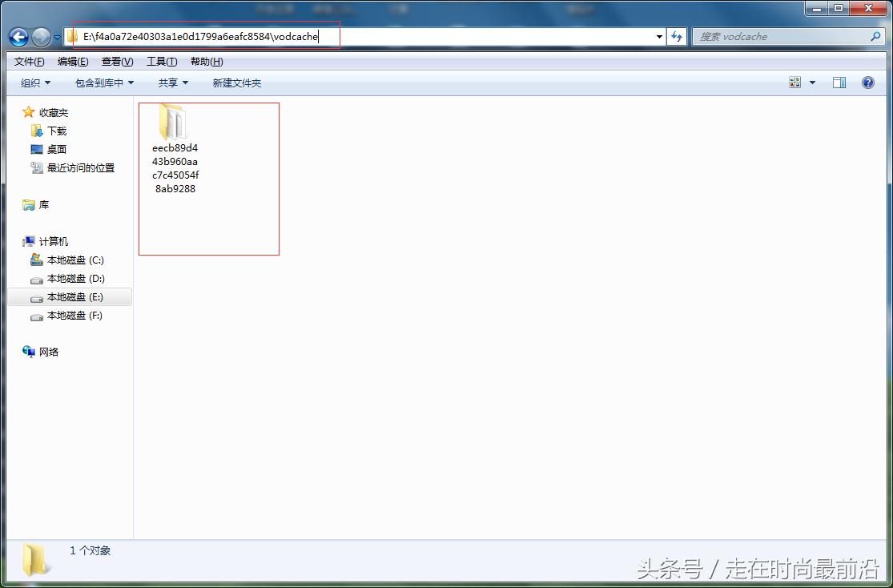The height and width of the screenshot is (588, 893).
Task: Go back with the Back arrow button
Action: click(18, 38)
